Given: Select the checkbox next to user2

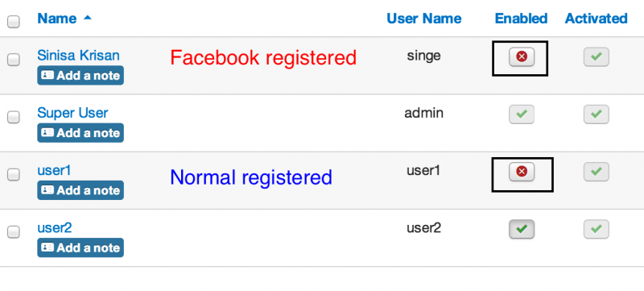Looking at the screenshot, I should [14, 232].
